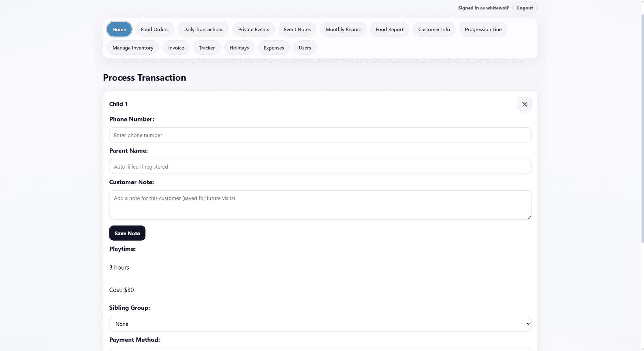Click the Parent Name input

point(320,166)
